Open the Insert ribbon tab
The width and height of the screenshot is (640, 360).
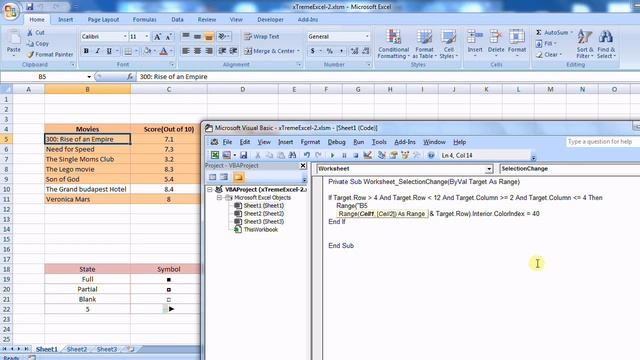coord(65,20)
